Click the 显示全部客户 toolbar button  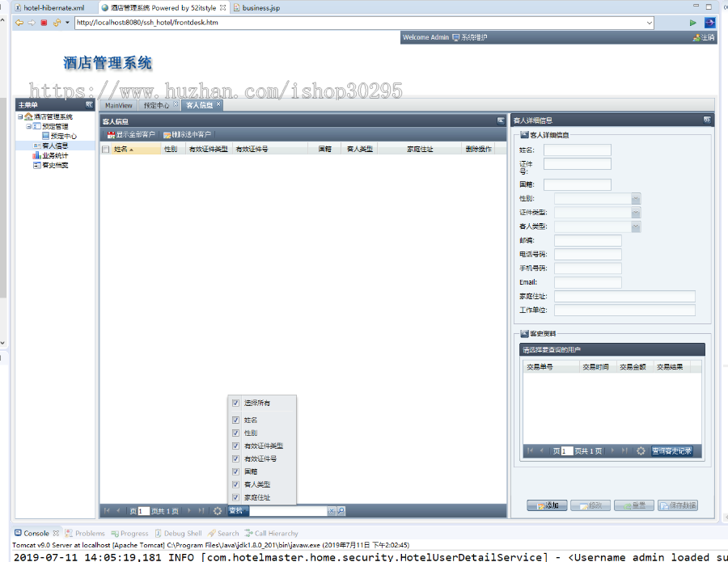point(131,134)
